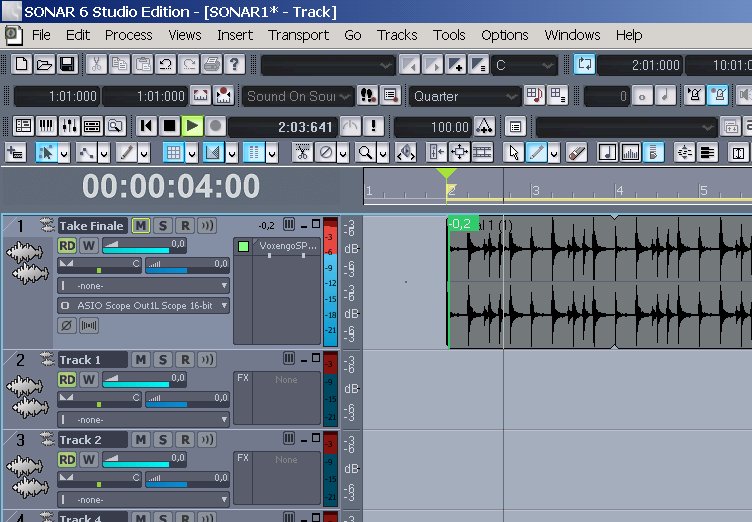Click the footprints step record icon
The height and width of the screenshot is (522, 752).
coord(368,96)
